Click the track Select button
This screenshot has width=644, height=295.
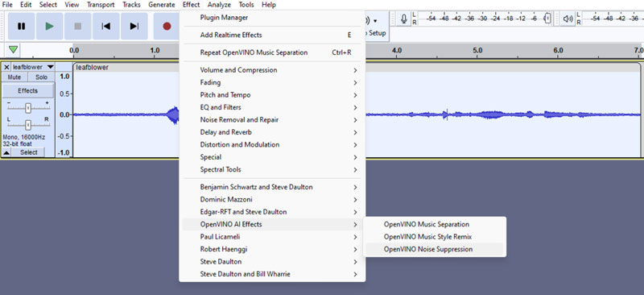point(28,152)
